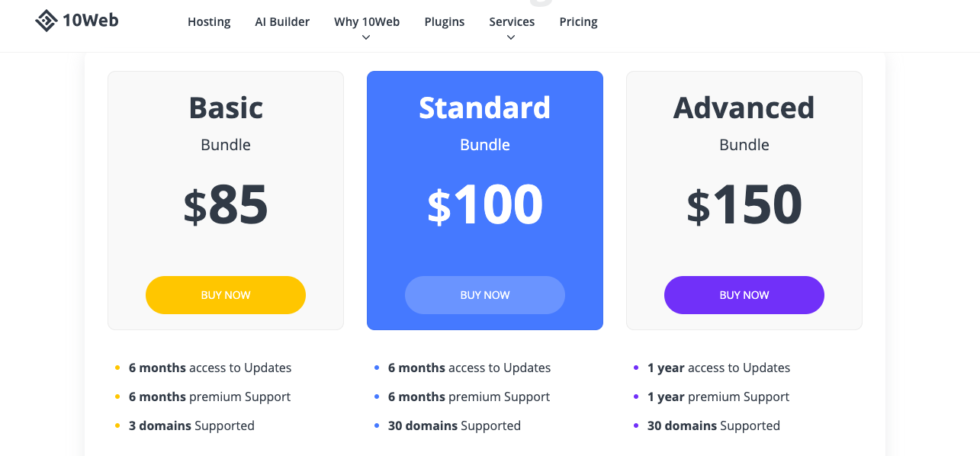Expand the Services dropdown chevron
This screenshot has height=456, width=980.
tap(511, 37)
